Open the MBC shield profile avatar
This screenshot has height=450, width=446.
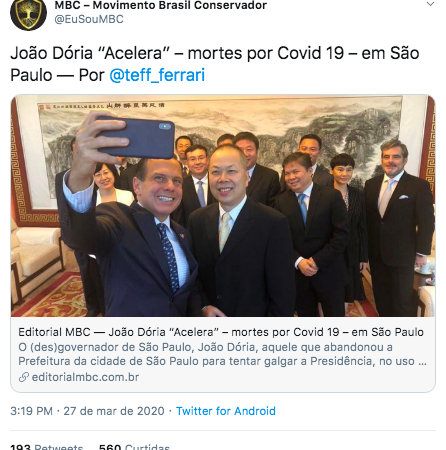[29, 13]
